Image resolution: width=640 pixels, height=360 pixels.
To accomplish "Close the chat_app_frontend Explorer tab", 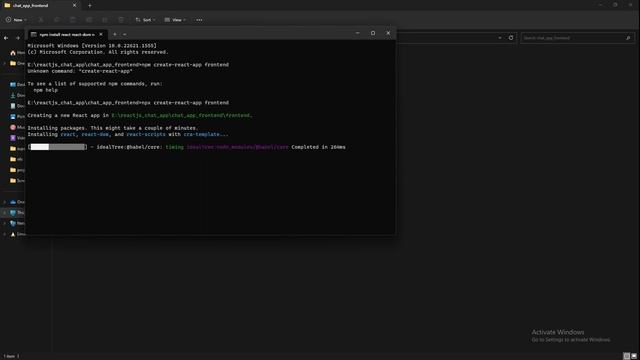I will (74, 5).
